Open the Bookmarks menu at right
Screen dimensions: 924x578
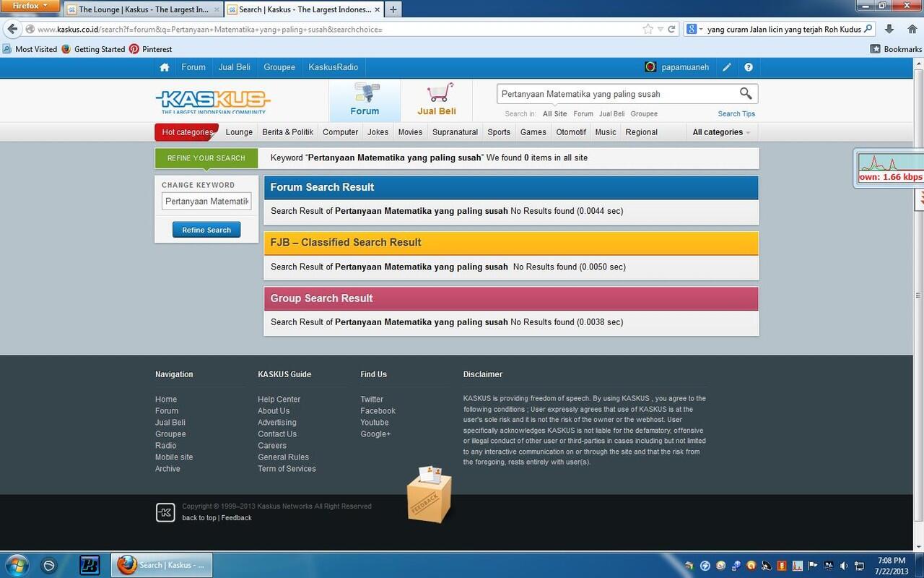(896, 49)
